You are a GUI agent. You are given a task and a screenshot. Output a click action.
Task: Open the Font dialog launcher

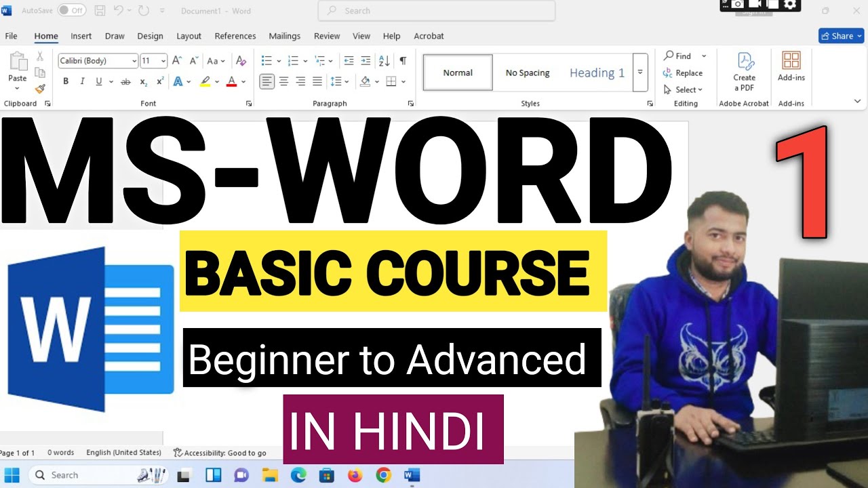pyautogui.click(x=249, y=104)
